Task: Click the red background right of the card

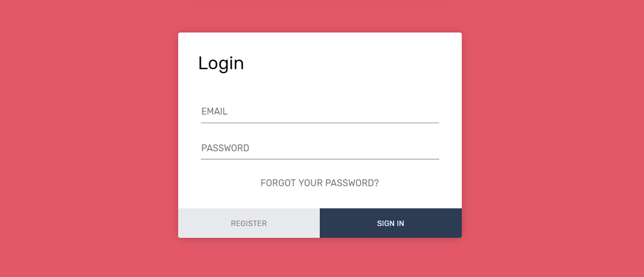Action: 553,138
